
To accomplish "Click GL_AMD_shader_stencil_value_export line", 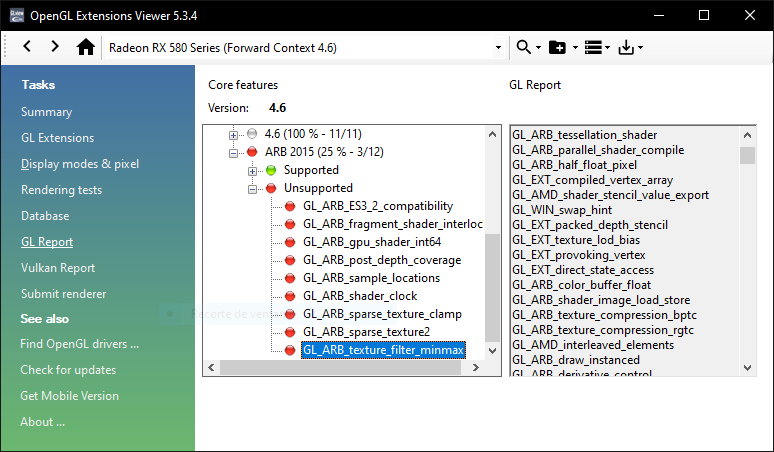I will 610,195.
